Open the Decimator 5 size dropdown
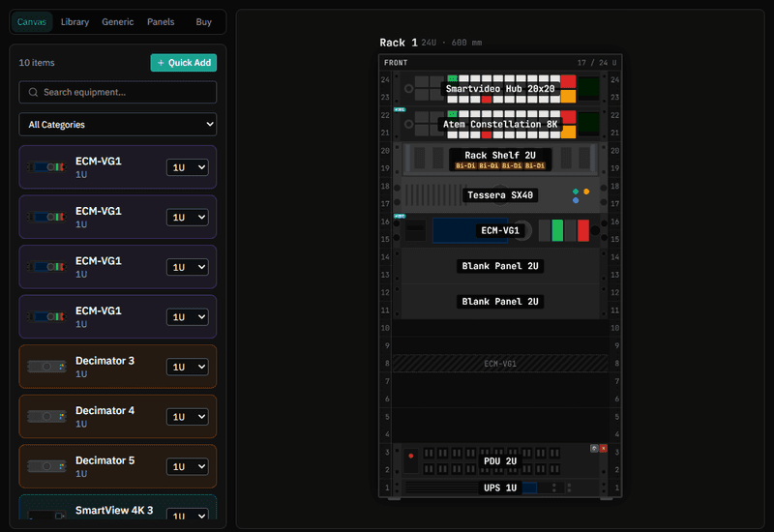Screen dimensions: 774x532 187,466
